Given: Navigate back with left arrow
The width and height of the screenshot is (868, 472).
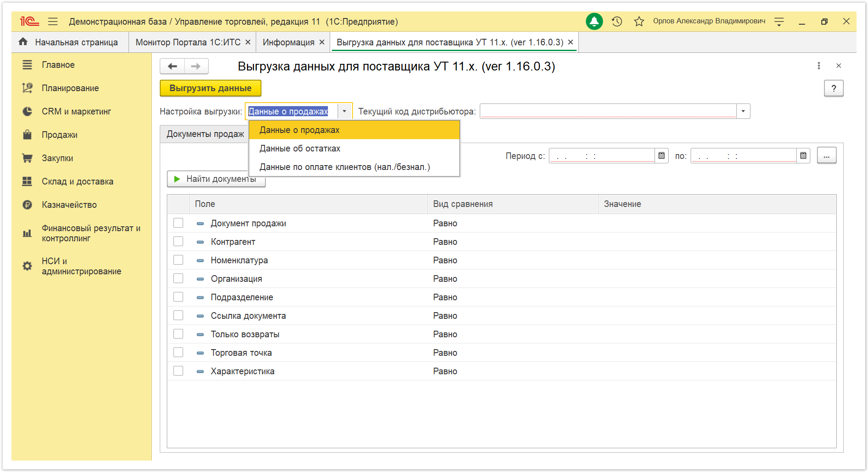Looking at the screenshot, I should click(x=172, y=66).
